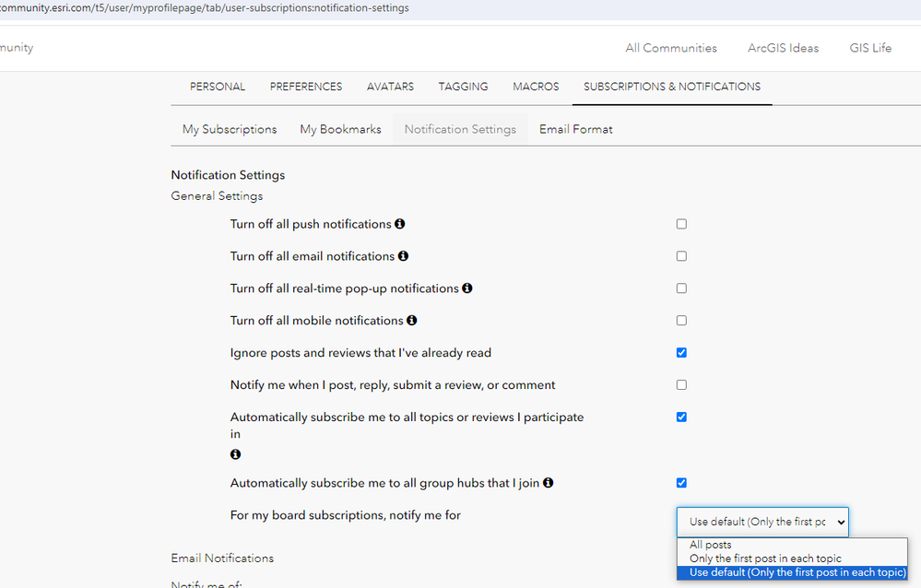
Task: Click info icon next to push notifications
Action: coord(399,224)
